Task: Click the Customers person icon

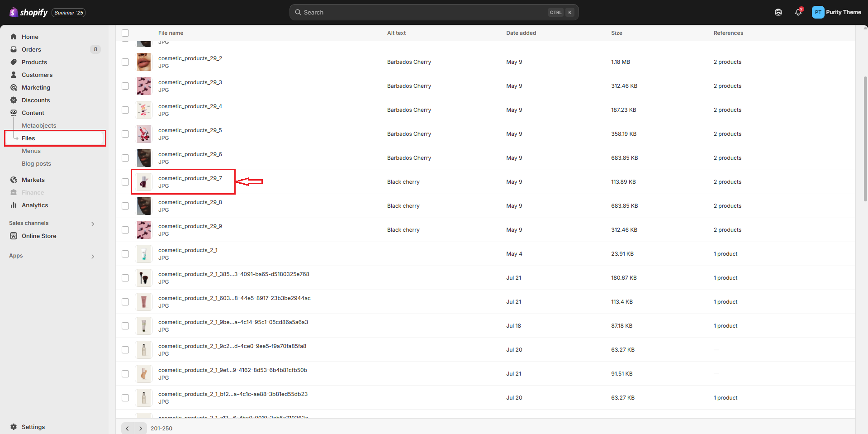Action: (14, 75)
